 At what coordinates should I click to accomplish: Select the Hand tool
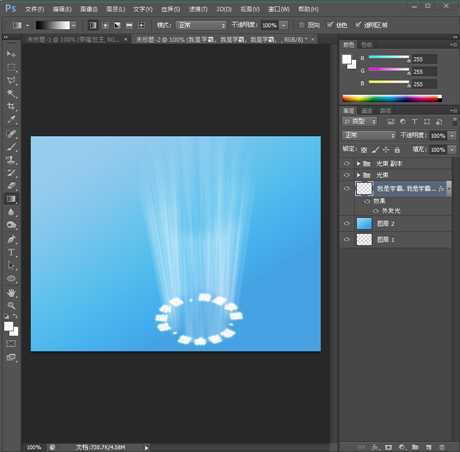click(11, 293)
